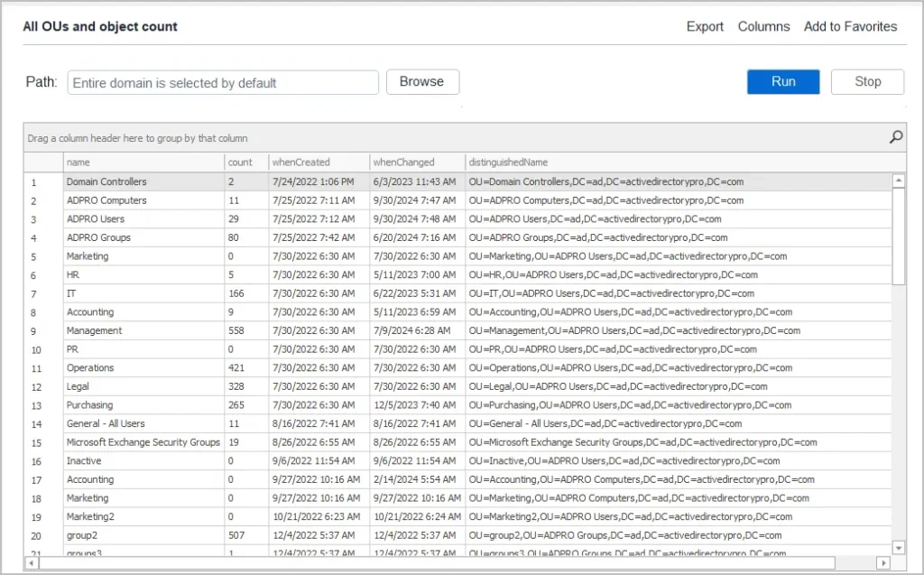This screenshot has height=575, width=924.
Task: Focus the Path input field
Action: pyautogui.click(x=223, y=82)
